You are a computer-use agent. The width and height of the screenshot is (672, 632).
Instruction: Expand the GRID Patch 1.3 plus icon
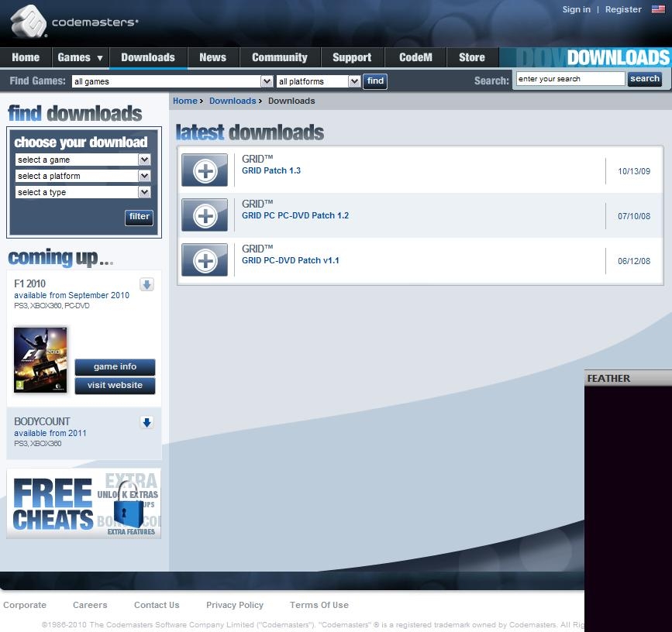[x=205, y=170]
